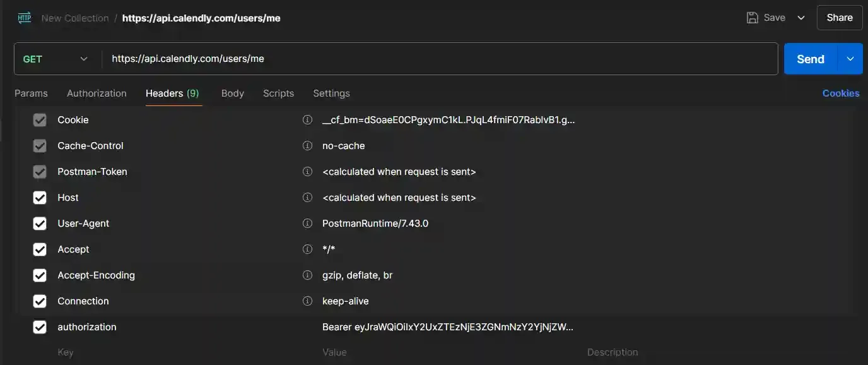Click the Accept key name
868x365 pixels.
(73, 249)
